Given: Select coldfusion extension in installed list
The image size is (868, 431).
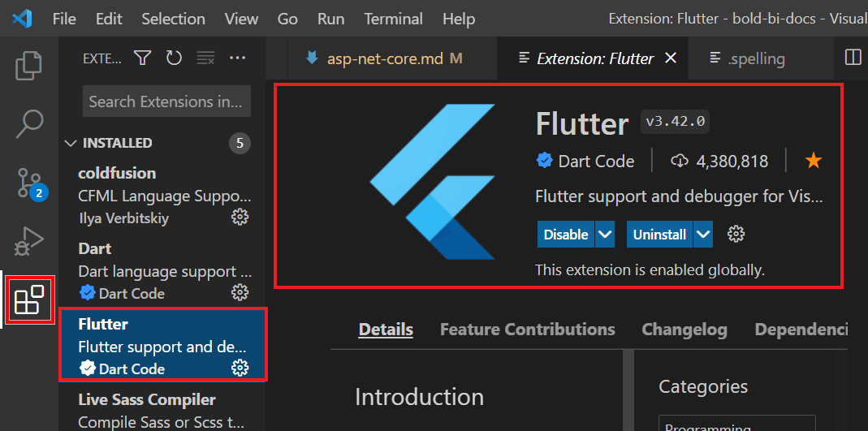Looking at the screenshot, I should (x=162, y=196).
